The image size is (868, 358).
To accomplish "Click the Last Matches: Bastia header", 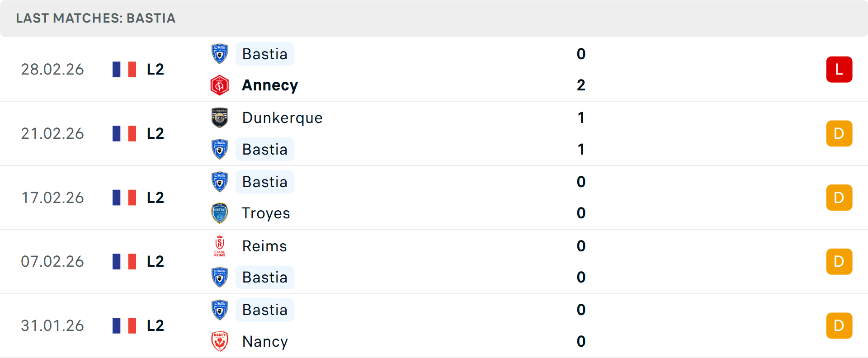I will tap(96, 18).
